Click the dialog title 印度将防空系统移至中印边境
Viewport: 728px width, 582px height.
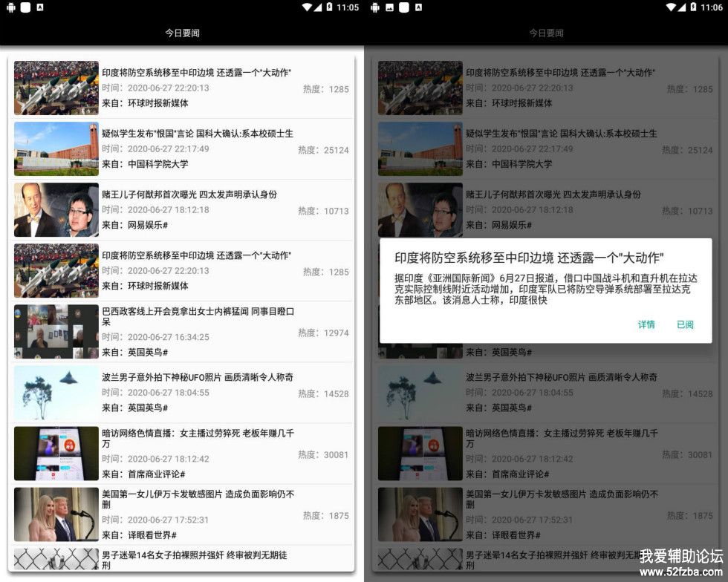[x=528, y=258]
